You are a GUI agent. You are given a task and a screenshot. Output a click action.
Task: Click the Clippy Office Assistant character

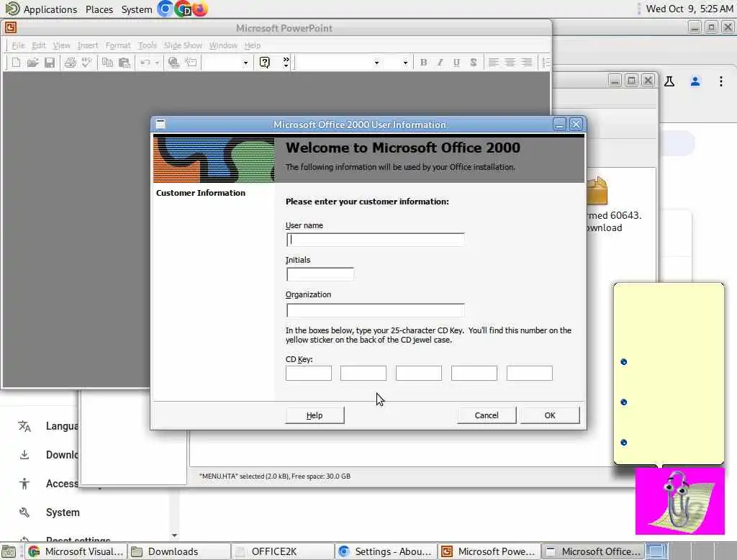(679, 501)
